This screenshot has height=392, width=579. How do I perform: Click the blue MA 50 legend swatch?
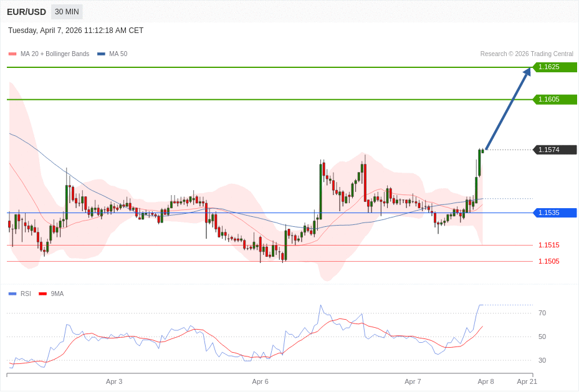coord(101,54)
